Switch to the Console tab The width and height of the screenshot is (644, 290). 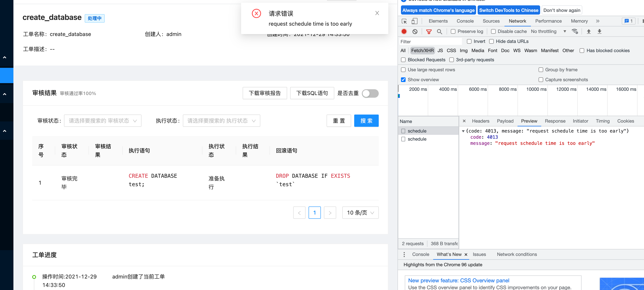pos(465,21)
